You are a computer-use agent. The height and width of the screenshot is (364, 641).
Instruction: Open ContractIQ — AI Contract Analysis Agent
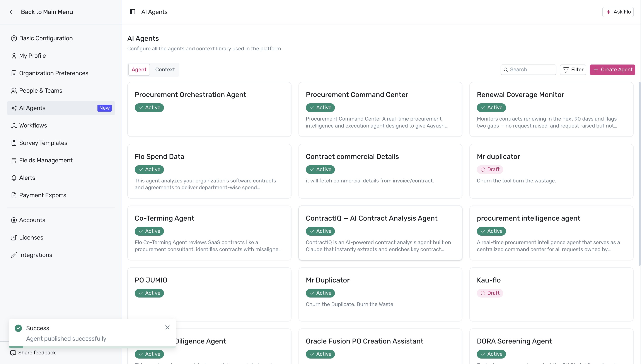point(380,233)
